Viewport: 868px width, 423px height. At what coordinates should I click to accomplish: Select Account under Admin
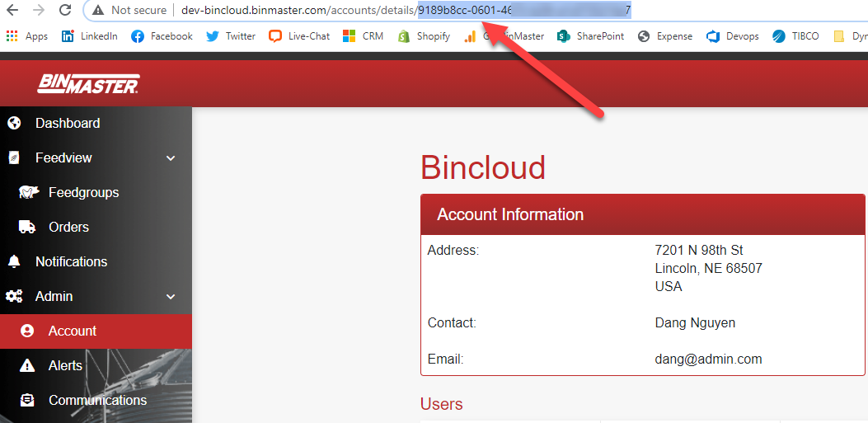96,331
